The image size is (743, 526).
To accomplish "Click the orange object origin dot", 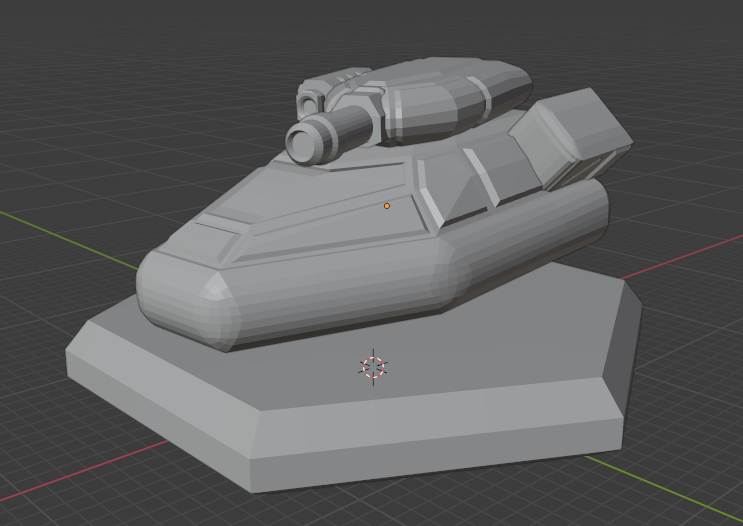I will coord(387,206).
